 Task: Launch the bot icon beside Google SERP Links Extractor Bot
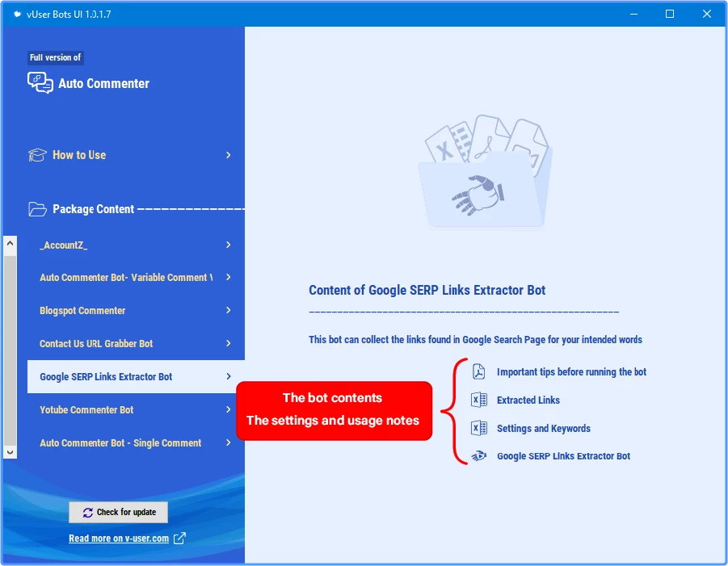pyautogui.click(x=478, y=456)
